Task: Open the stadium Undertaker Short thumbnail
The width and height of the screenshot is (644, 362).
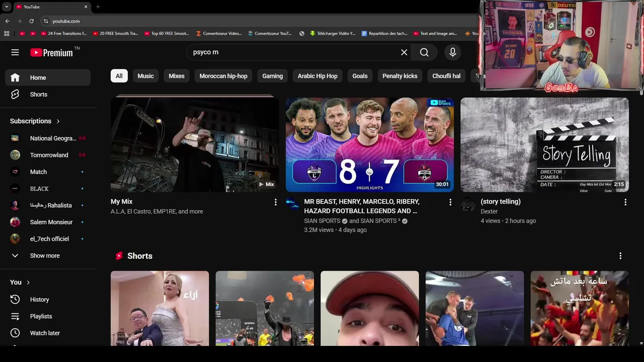Action: click(x=265, y=308)
